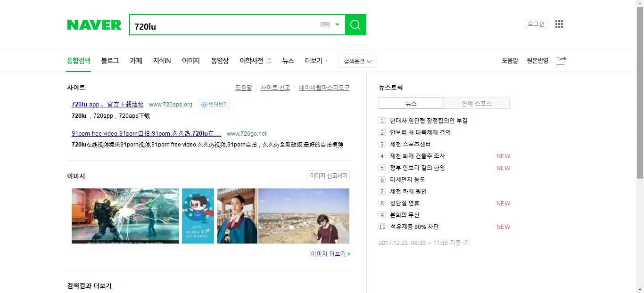Open the Naver apps grid icon

pyautogui.click(x=559, y=24)
